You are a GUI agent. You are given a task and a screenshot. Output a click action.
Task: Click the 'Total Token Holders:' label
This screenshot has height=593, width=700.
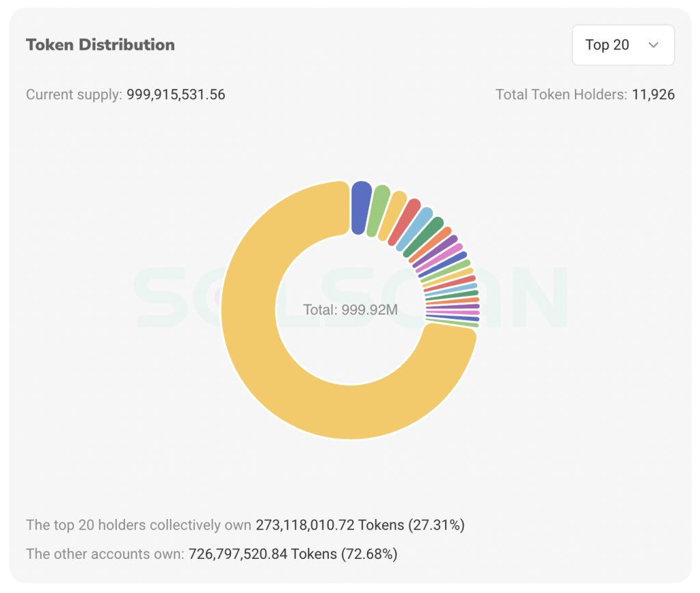561,94
